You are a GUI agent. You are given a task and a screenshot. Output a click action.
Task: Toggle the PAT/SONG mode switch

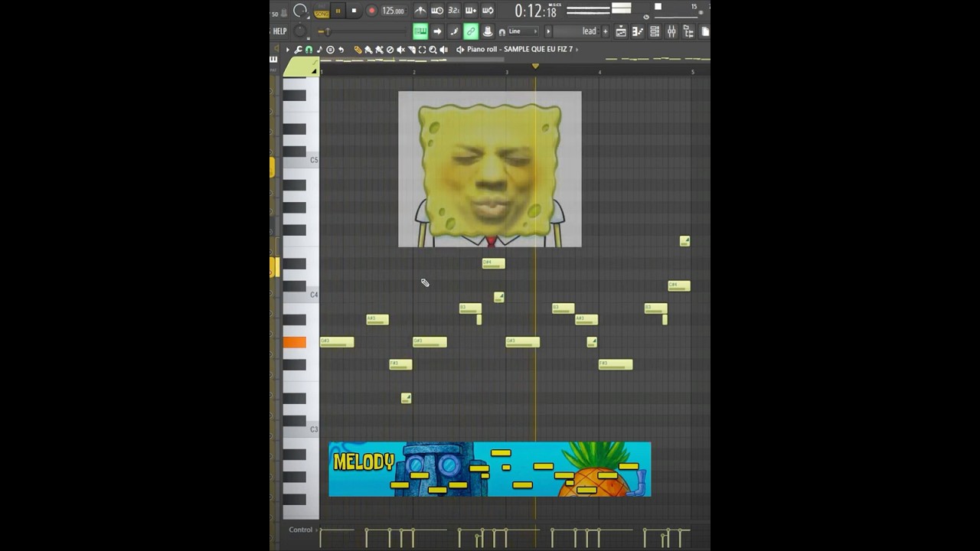coord(322,11)
